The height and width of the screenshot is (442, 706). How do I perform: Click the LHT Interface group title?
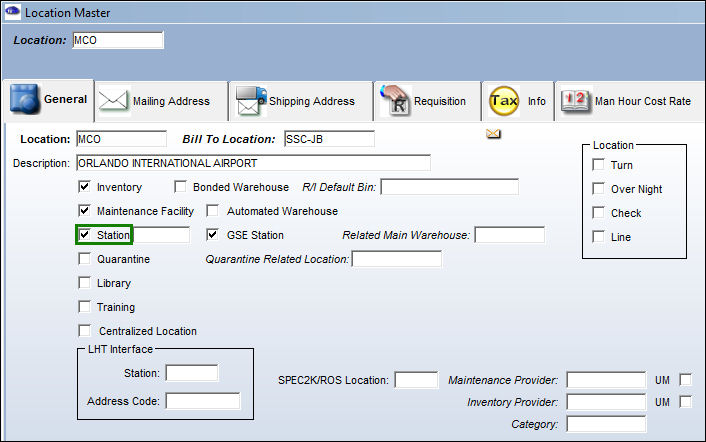click(x=120, y=349)
